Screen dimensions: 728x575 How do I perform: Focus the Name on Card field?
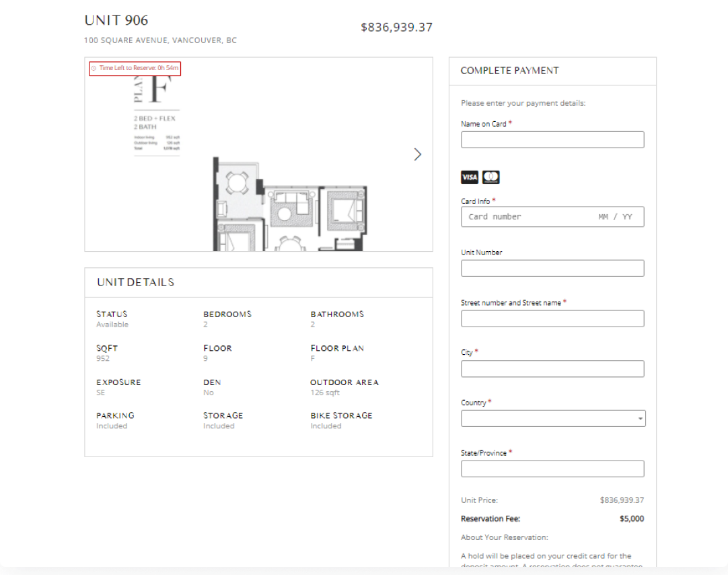(552, 140)
